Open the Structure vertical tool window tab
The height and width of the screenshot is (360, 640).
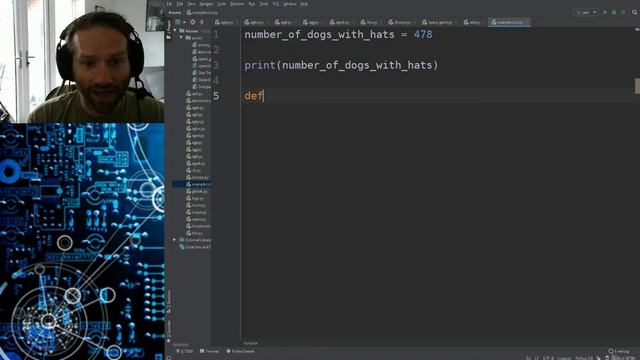click(x=169, y=301)
